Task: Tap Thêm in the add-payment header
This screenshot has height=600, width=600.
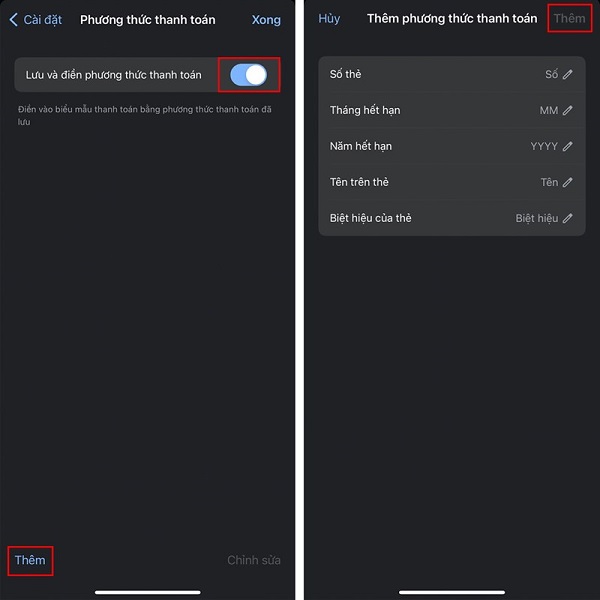Action: tap(569, 18)
